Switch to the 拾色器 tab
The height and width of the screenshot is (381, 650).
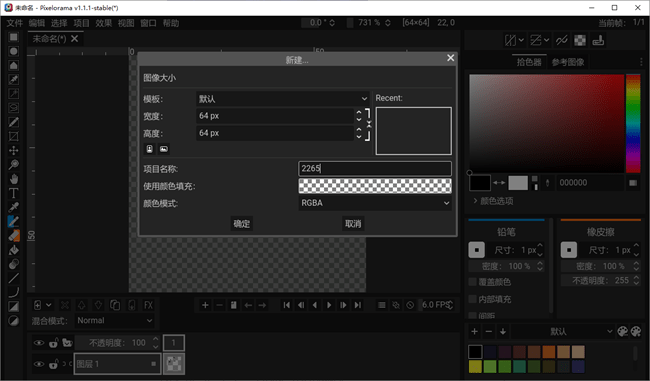click(x=529, y=62)
